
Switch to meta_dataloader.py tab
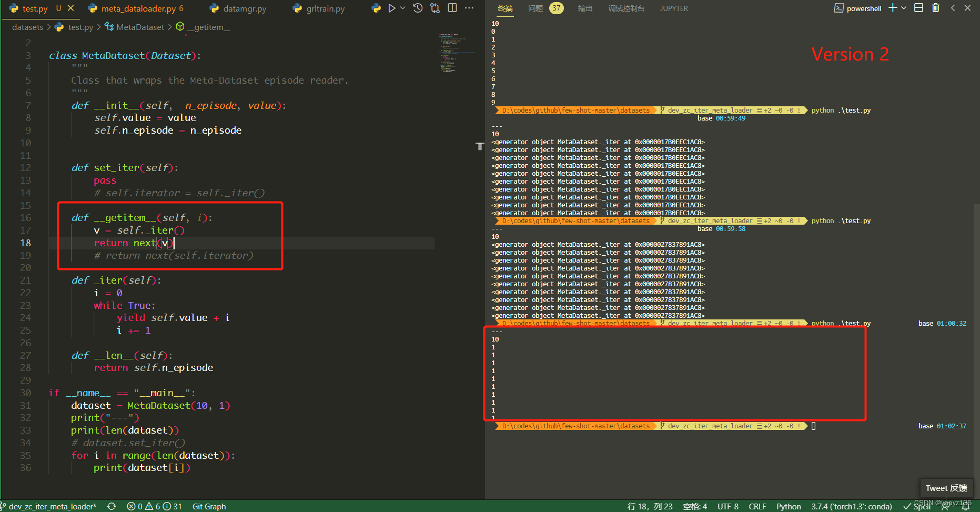pos(138,8)
